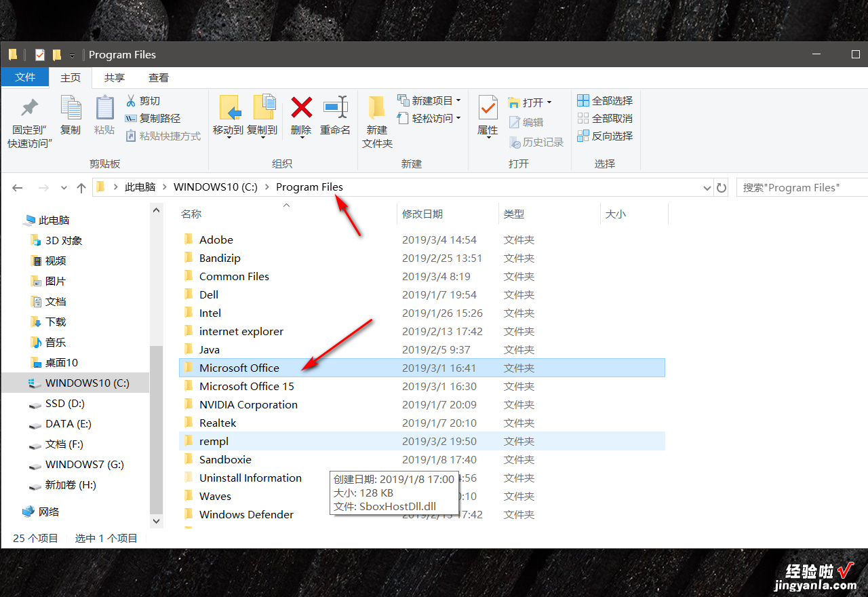Expand New item (新建项目) dropdown
The height and width of the screenshot is (597, 868).
click(458, 100)
